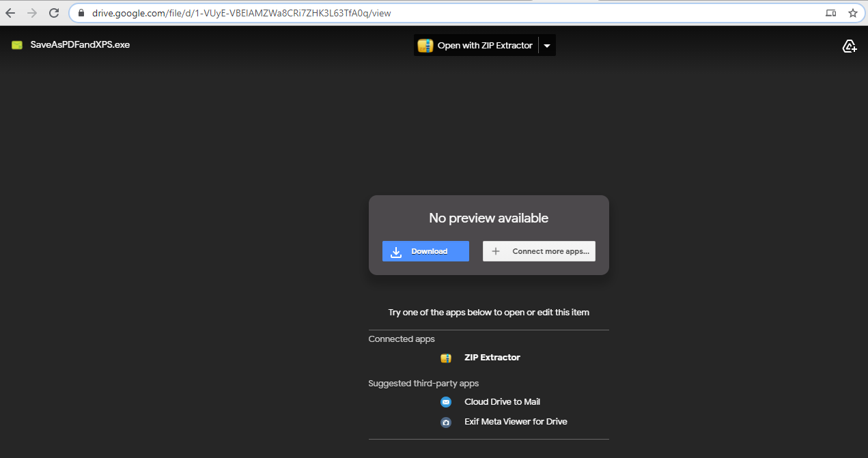Image resolution: width=868 pixels, height=458 pixels.
Task: Click the browser back arrow
Action: [10, 13]
